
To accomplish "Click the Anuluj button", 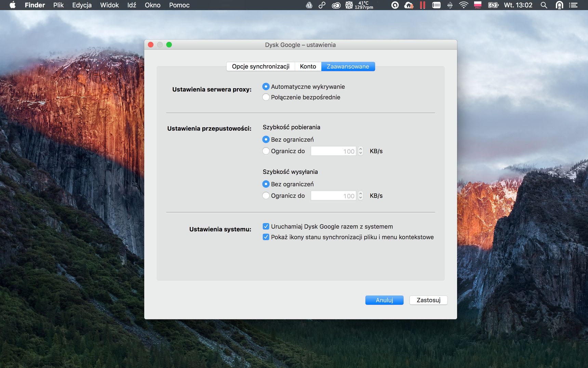I will point(384,300).
